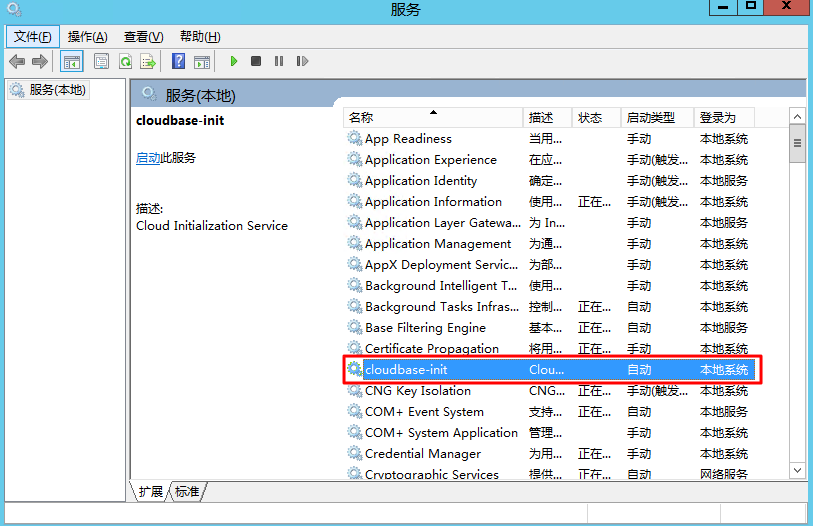Image resolution: width=813 pixels, height=526 pixels.
Task: Click the CNG... description cell
Action: pyautogui.click(x=547, y=391)
